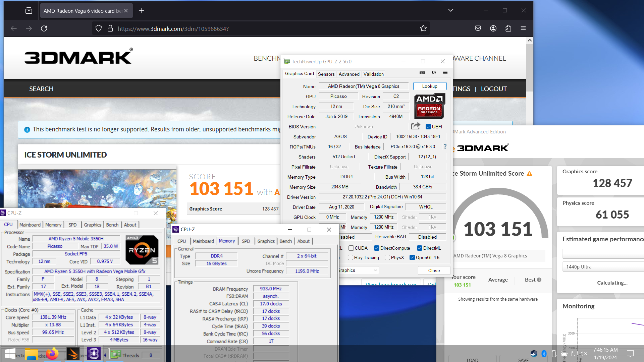The width and height of the screenshot is (644, 362).
Task: Open the Windows notification center icon
Action: [630, 353]
